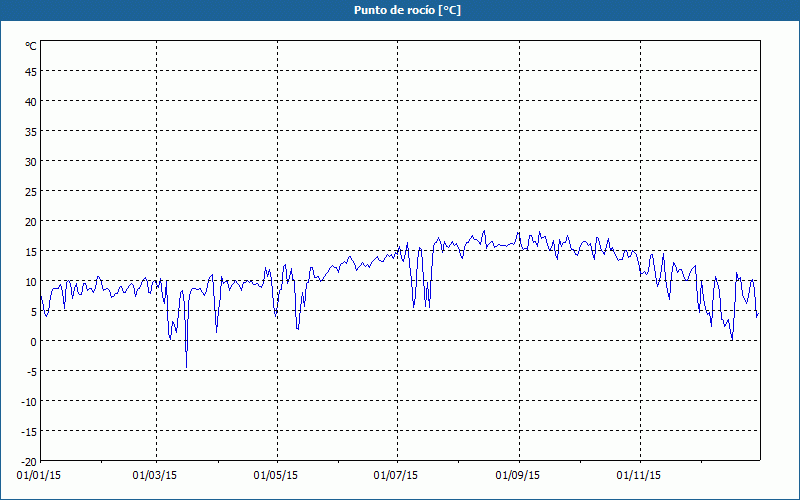Click the 25 y-axis label

[31, 192]
